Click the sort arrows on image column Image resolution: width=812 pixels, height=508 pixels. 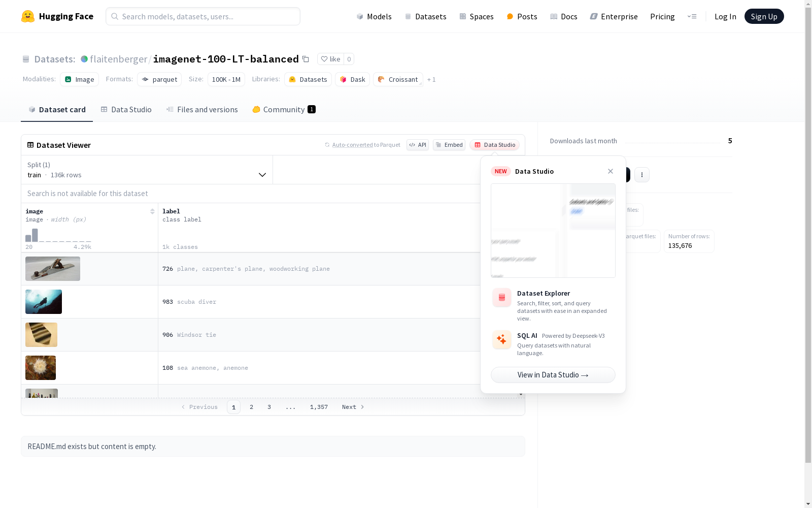click(x=152, y=211)
